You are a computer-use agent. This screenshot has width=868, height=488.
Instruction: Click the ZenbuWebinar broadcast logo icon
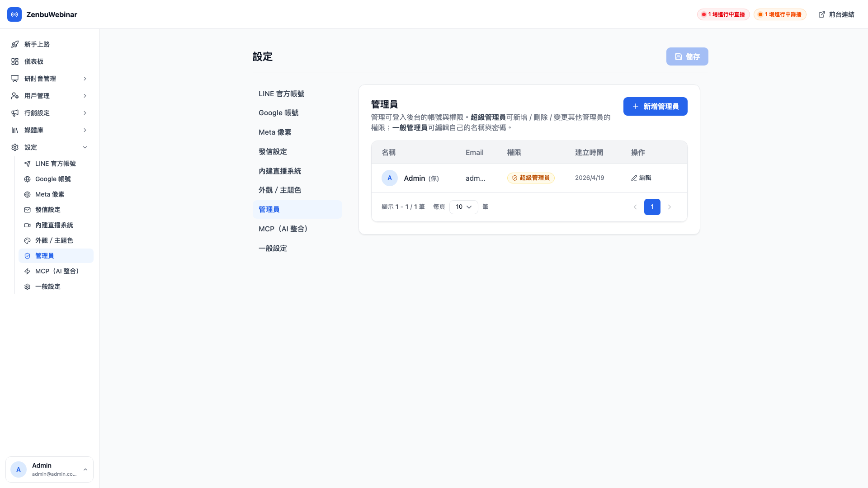pos(14,14)
